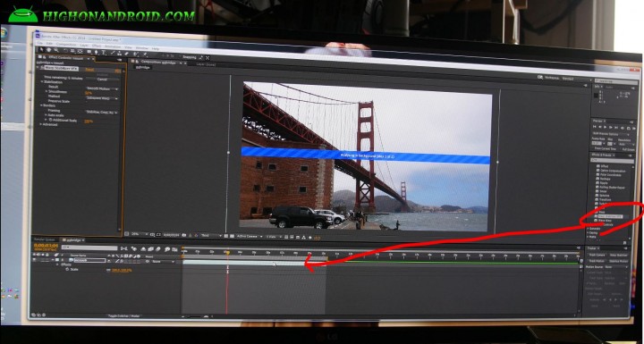Click the Effects & Presets search field

pyautogui.click(x=612, y=160)
